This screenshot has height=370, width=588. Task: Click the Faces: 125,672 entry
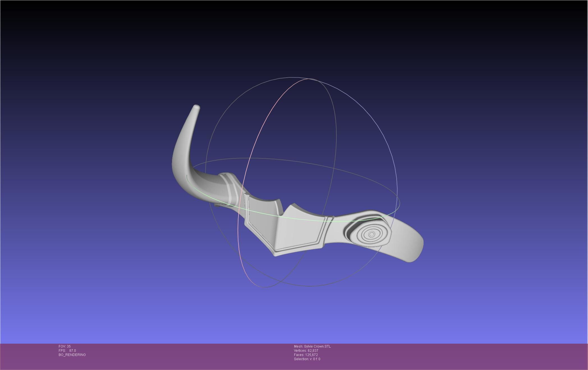(x=306, y=355)
